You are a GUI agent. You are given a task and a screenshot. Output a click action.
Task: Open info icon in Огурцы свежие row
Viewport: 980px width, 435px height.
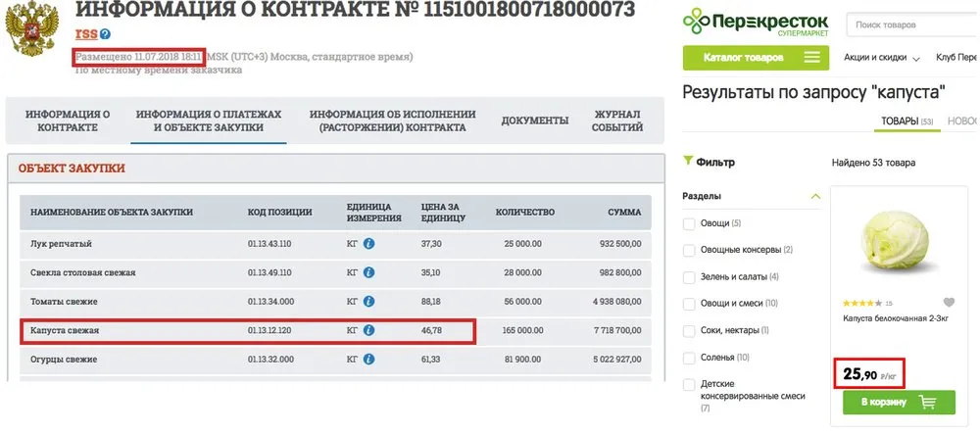(368, 360)
